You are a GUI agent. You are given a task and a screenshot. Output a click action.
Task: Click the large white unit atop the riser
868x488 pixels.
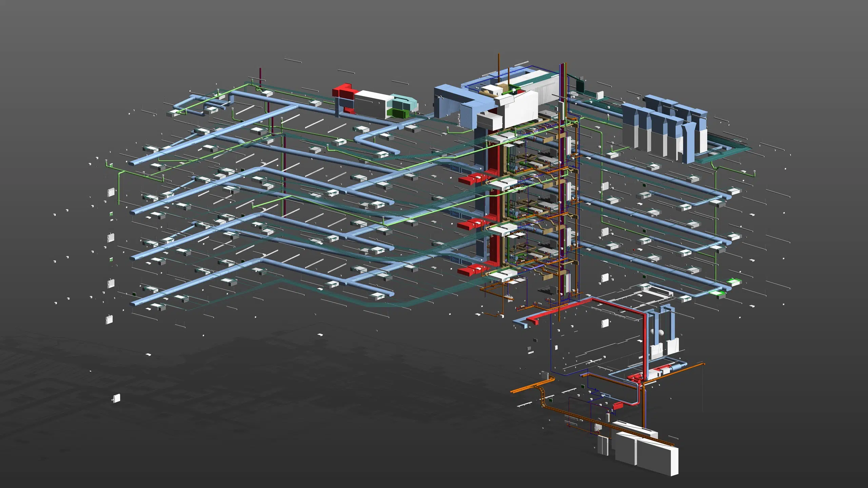tap(520, 109)
